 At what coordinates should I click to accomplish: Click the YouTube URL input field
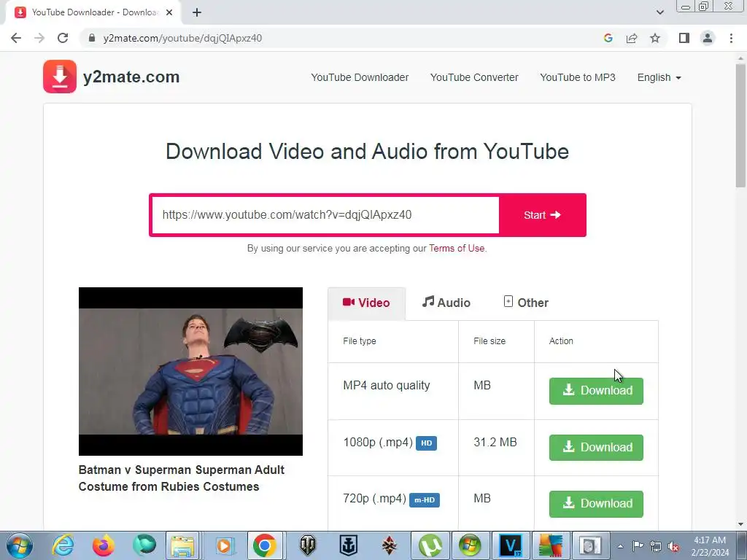coord(325,215)
